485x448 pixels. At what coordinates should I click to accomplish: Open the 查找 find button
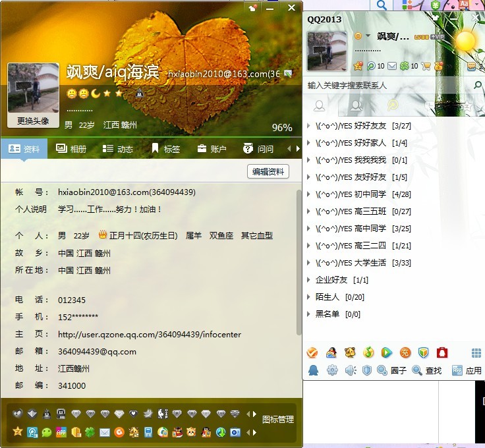coord(427,370)
